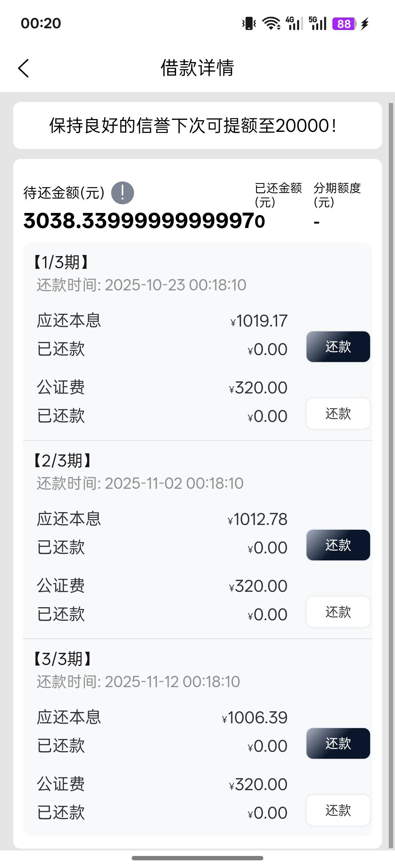395x868 pixels.
Task: Tap the battery 88 indicator
Action: [344, 24]
